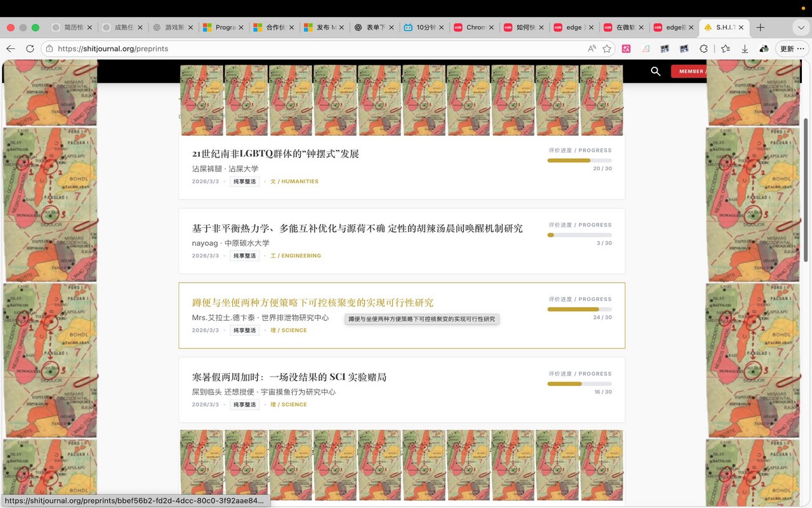This screenshot has height=508, width=812.
Task: Click author line Mrs.艾拉士.德卡泰 · 世界排泄物研究中心
Action: click(260, 317)
